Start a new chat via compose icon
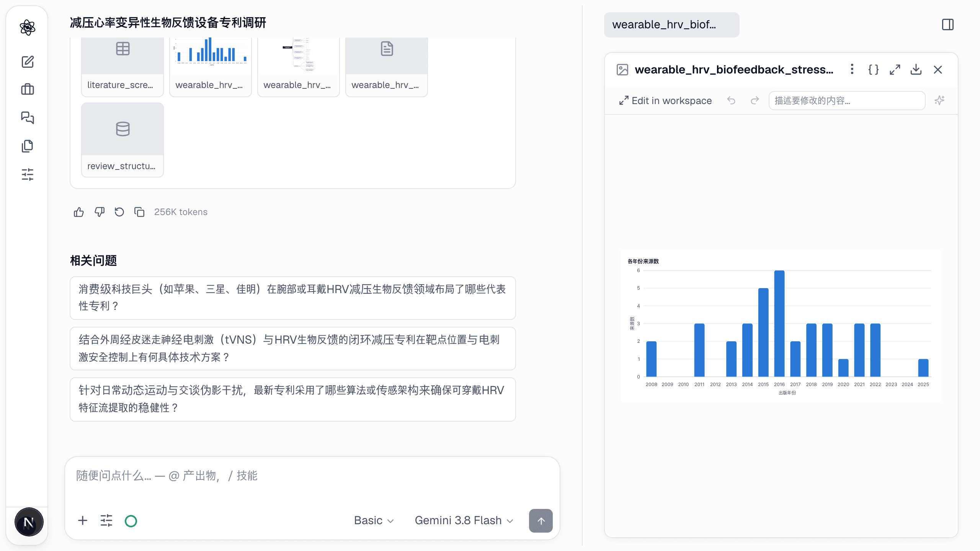Image resolution: width=980 pixels, height=551 pixels. click(x=28, y=62)
